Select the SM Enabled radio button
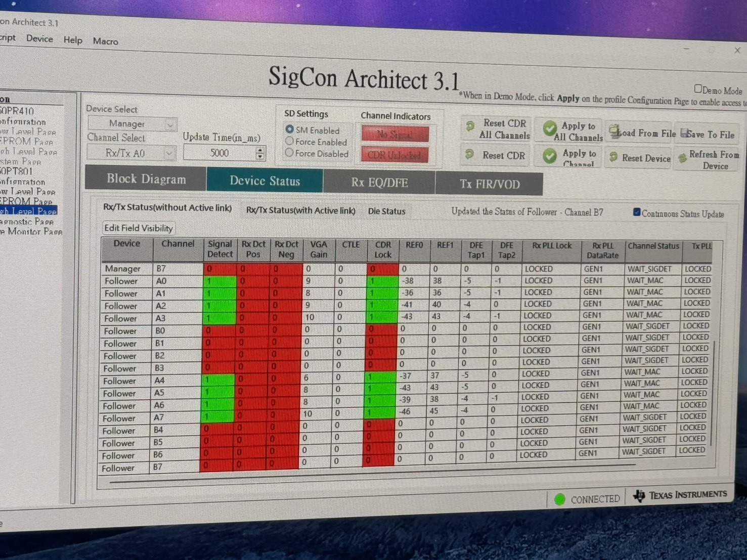The height and width of the screenshot is (560, 747). [x=289, y=129]
